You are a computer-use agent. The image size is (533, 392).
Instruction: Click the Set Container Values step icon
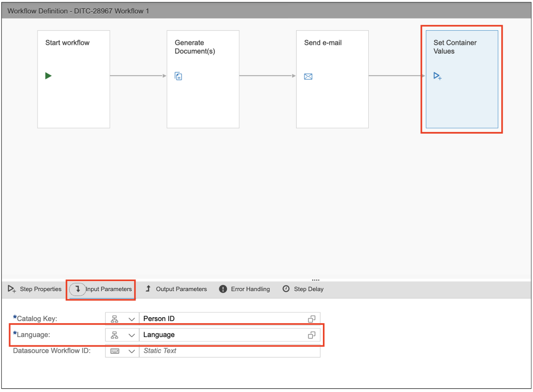pos(438,76)
